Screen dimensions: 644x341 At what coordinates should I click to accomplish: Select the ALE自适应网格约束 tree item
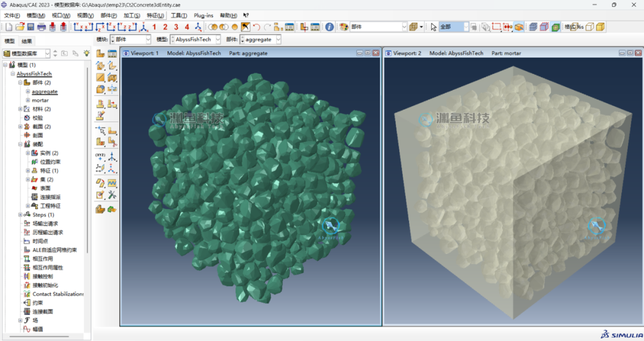click(55, 250)
